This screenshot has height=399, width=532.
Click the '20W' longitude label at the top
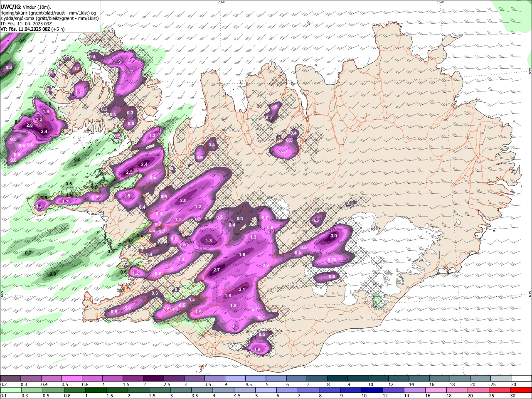click(221, 2)
